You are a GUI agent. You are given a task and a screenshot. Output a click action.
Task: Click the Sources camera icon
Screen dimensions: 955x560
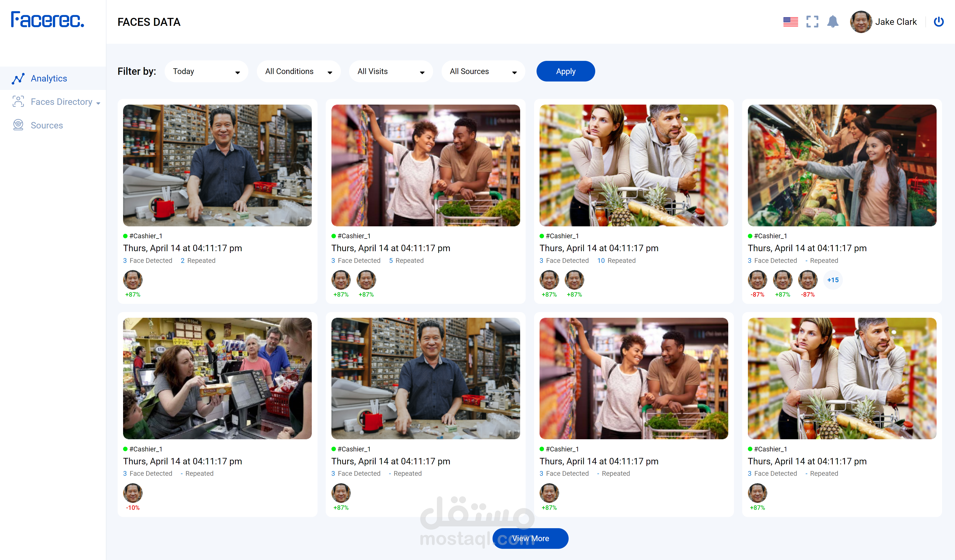click(18, 125)
